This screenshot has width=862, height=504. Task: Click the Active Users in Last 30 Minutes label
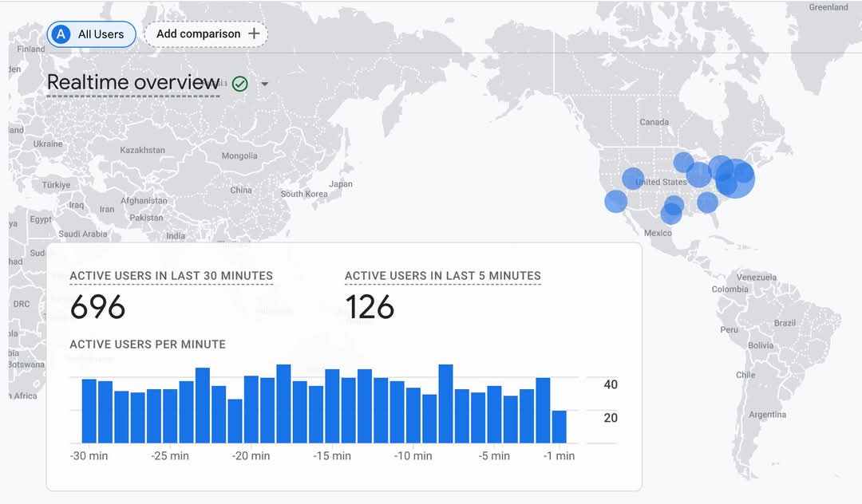coord(171,276)
